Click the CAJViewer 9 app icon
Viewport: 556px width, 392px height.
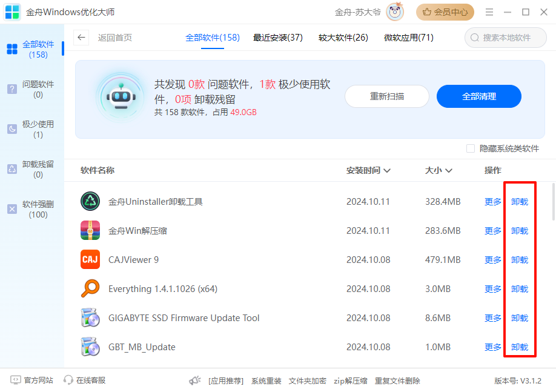[x=90, y=259]
